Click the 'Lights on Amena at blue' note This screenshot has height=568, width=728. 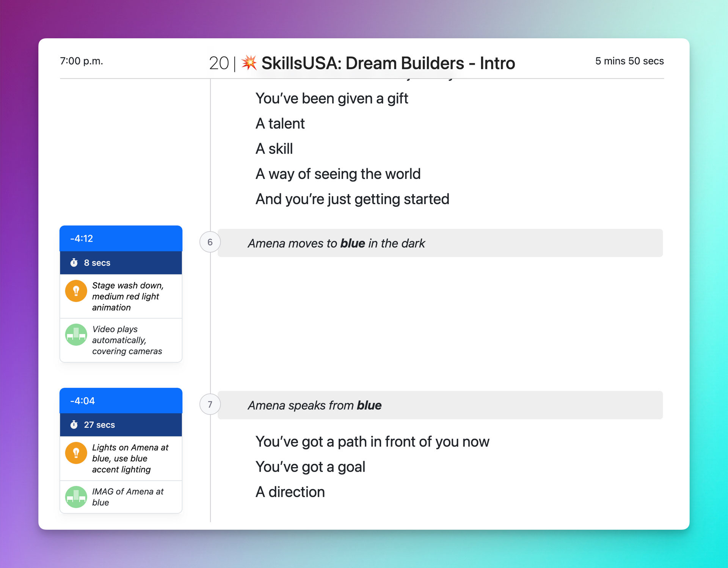point(130,458)
